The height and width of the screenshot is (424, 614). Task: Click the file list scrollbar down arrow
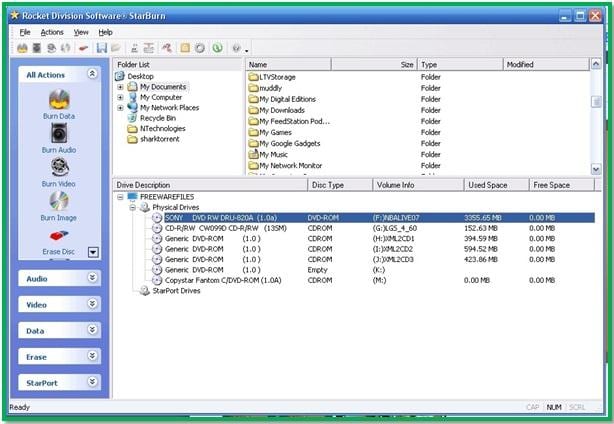[596, 169]
